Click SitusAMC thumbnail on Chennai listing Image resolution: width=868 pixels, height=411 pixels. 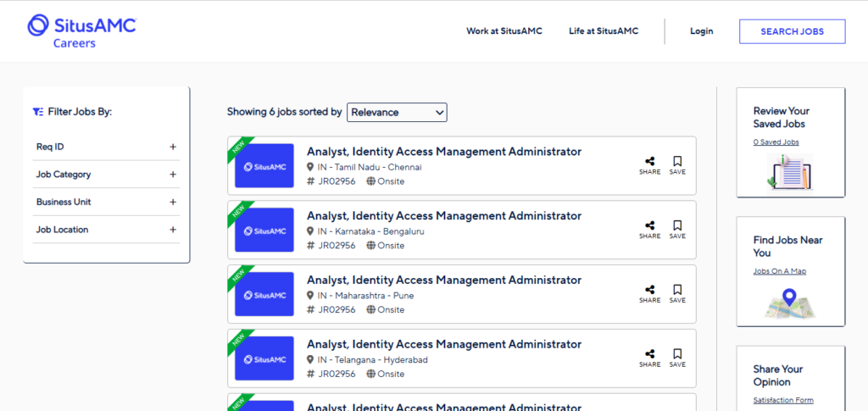tap(264, 166)
